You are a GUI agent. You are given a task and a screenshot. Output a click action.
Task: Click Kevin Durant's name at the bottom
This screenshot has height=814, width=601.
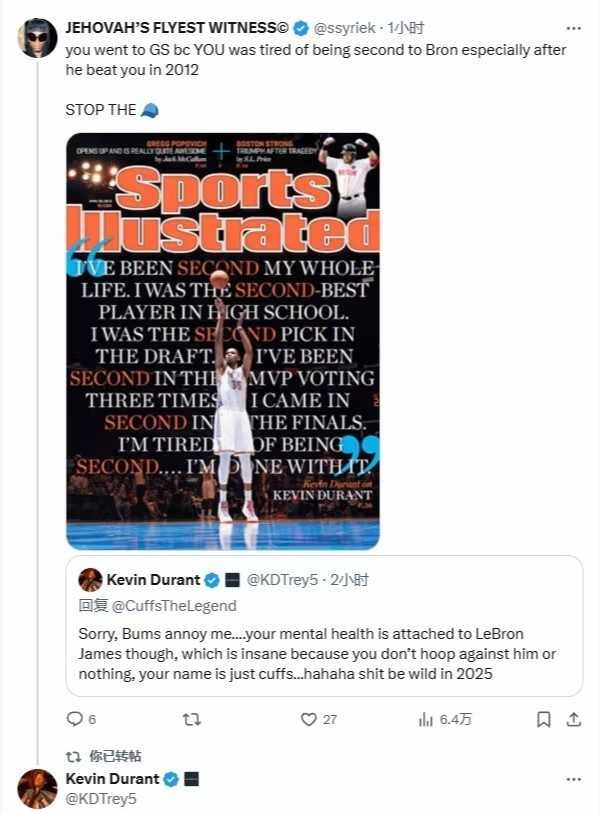point(112,779)
